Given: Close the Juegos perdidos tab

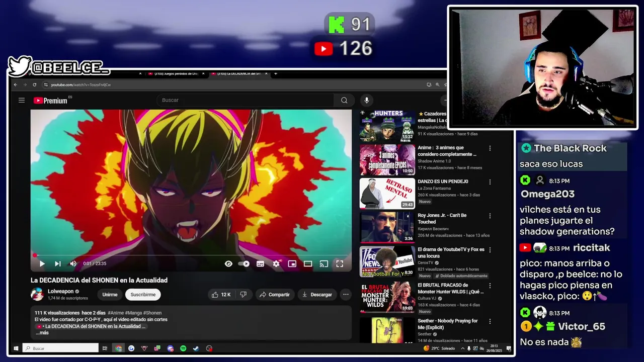Looking at the screenshot, I should coord(203,74).
